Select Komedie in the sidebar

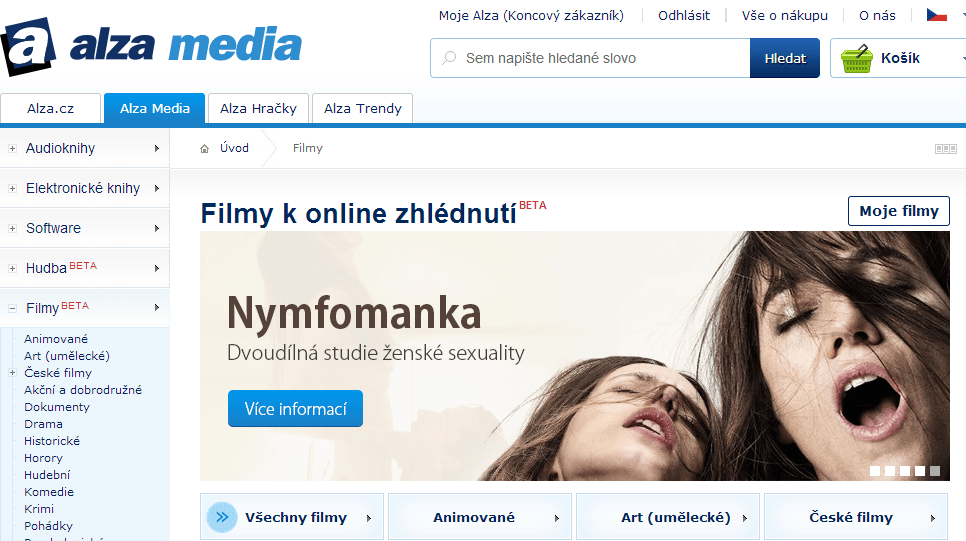pyautogui.click(x=49, y=492)
